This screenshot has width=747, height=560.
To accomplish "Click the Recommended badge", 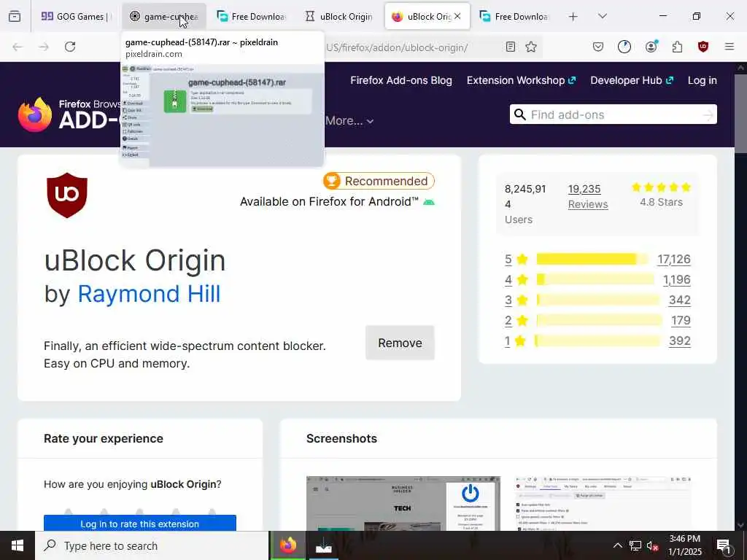I will 379,181.
